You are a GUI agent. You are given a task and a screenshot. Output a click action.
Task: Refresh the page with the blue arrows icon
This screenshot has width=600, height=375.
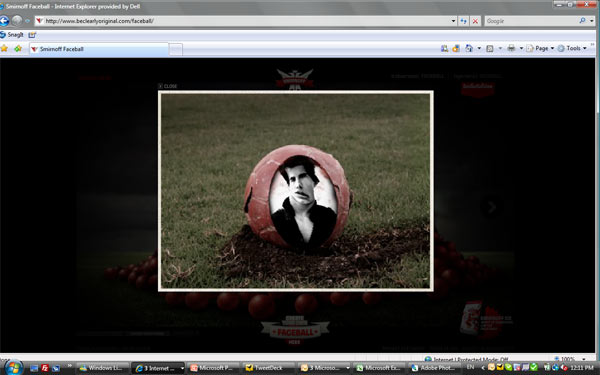(x=464, y=21)
